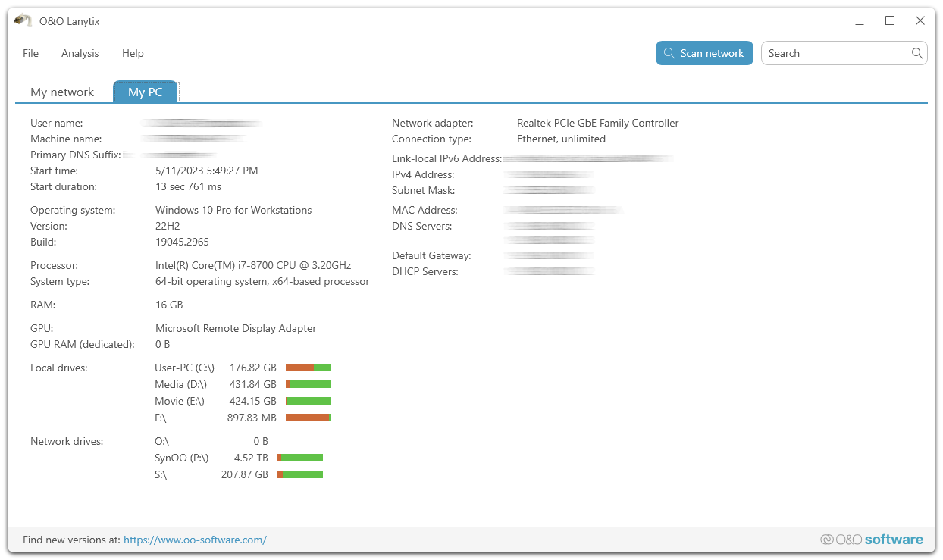The image size is (943, 560).
Task: Click the "Network drives:" label
Action: coord(67,441)
